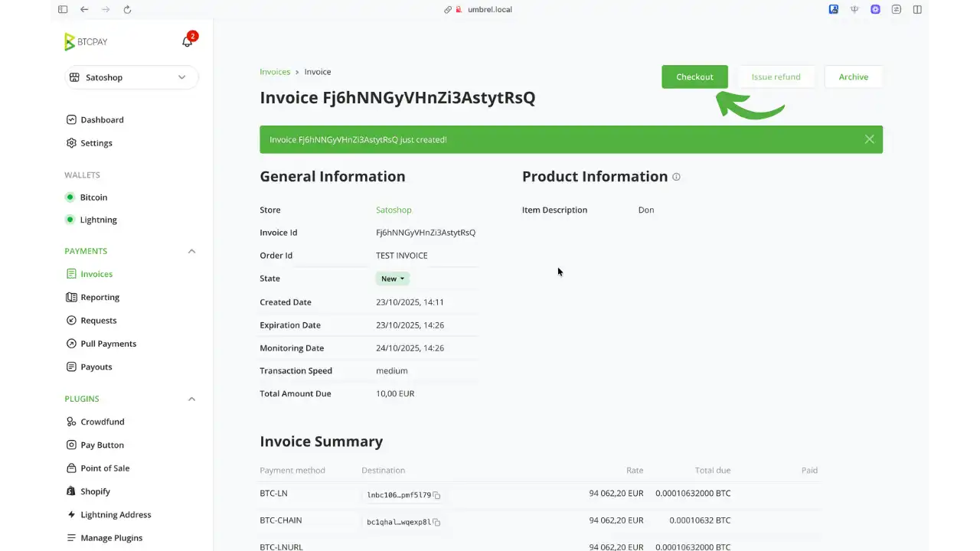Open the New state dropdown
The image size is (980, 551).
[x=393, y=279]
